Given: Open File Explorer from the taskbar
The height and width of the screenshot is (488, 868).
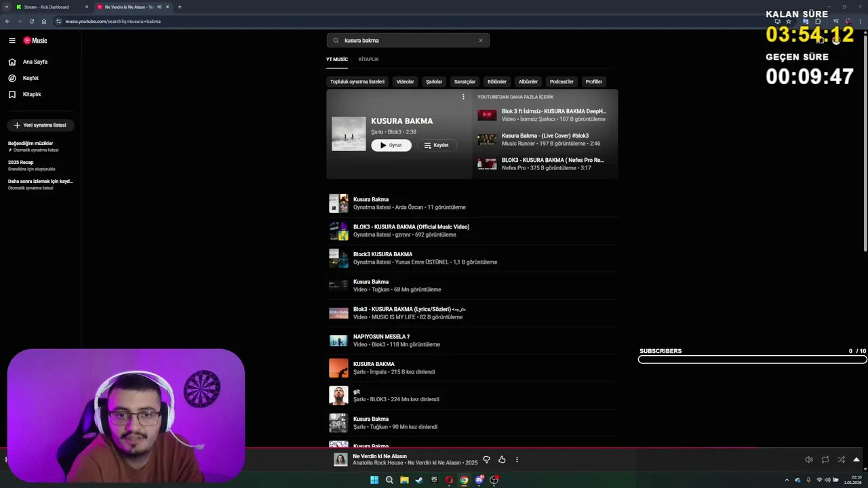Looking at the screenshot, I should (404, 480).
